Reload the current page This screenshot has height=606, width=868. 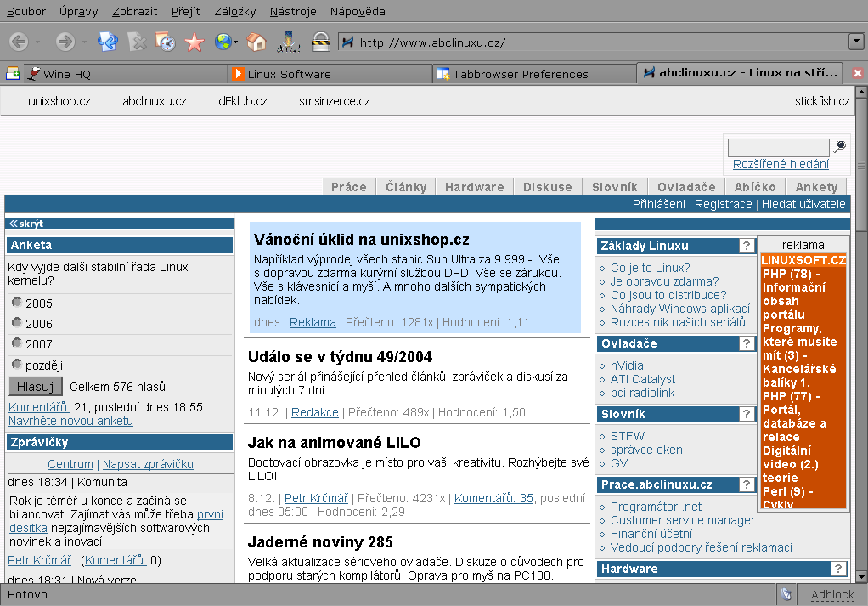pos(107,42)
